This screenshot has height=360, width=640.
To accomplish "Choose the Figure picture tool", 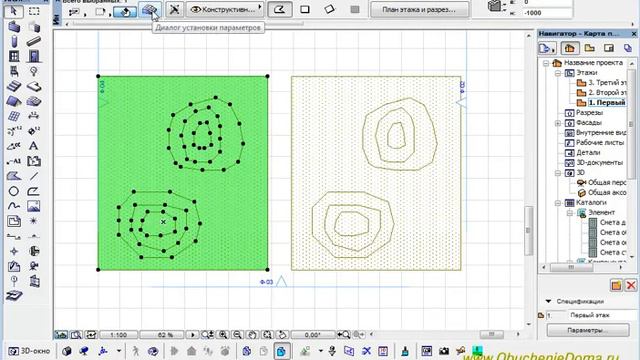I will coord(34,206).
